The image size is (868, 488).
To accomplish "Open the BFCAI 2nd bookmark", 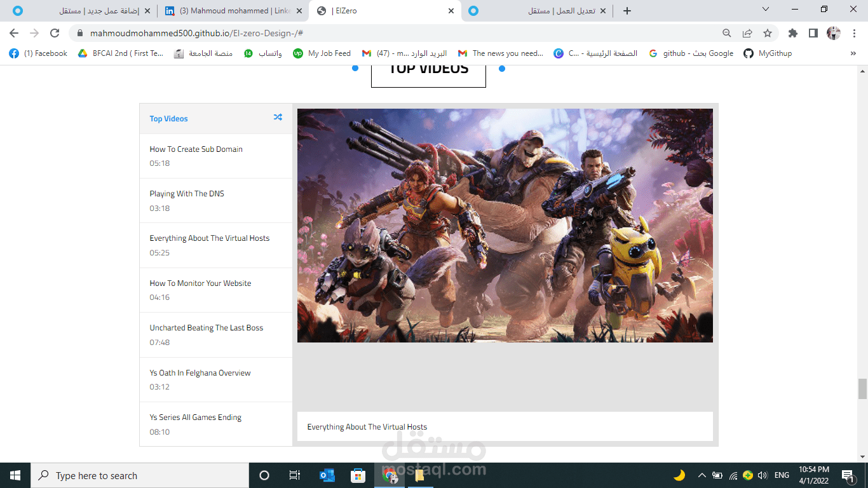I will point(121,53).
